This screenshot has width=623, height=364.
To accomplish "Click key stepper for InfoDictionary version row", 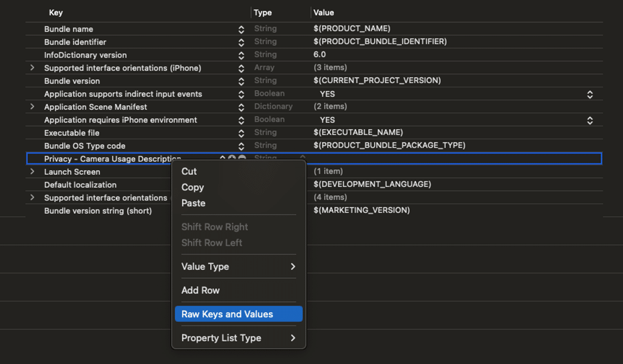I will (241, 55).
